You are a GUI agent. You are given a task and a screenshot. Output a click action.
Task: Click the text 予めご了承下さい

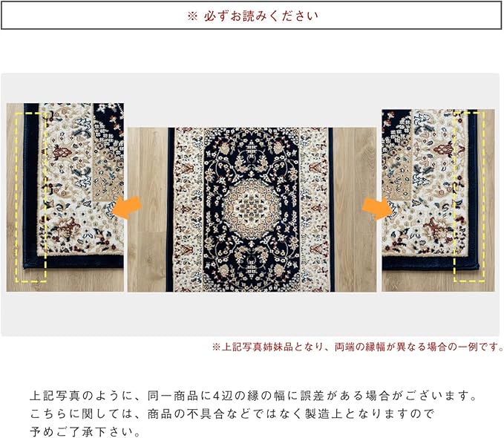point(85,431)
